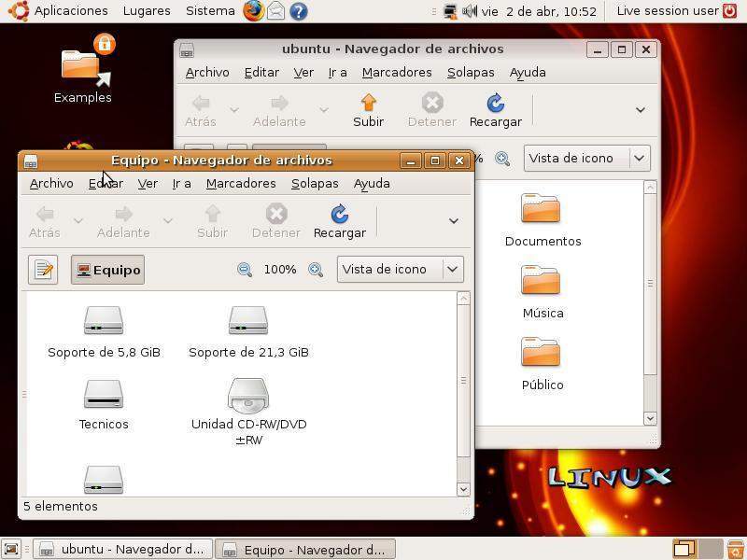This screenshot has width=747, height=560.
Task: Click Live session user in top panel
Action: click(x=668, y=11)
